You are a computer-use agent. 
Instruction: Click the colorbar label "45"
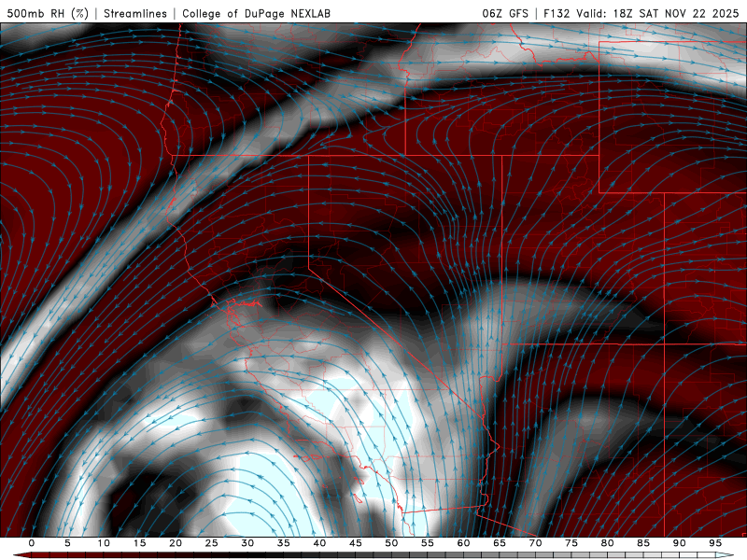point(356,543)
